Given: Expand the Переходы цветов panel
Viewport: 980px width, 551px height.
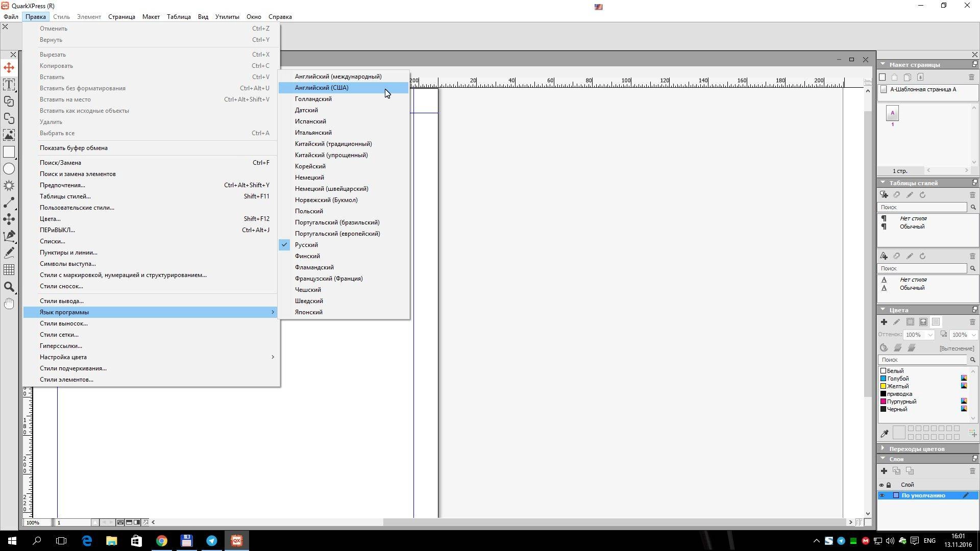Looking at the screenshot, I should tap(883, 448).
